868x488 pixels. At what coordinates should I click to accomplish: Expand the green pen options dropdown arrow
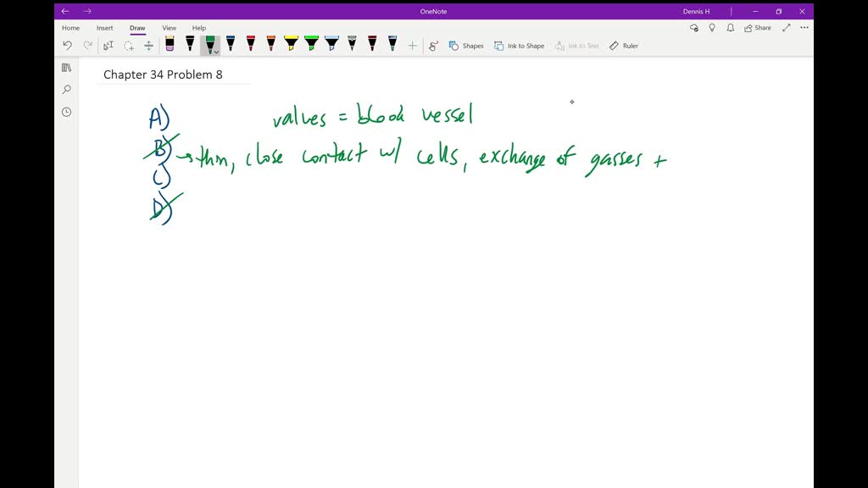217,52
